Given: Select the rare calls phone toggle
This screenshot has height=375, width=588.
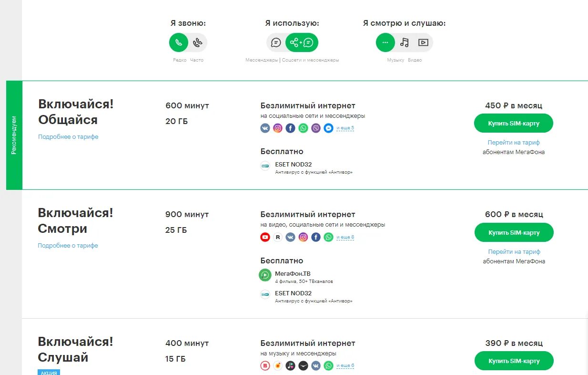Looking at the screenshot, I should click(179, 43).
